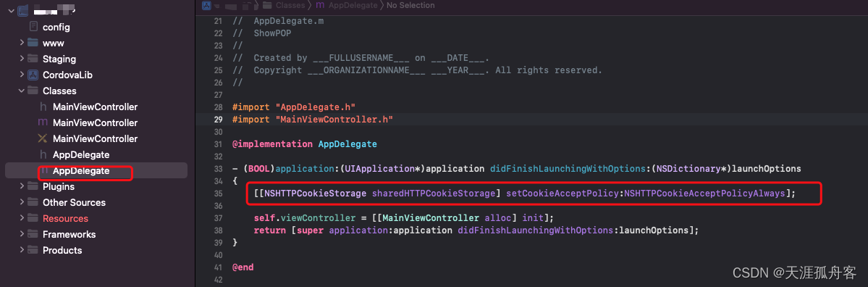Screen dimensions: 868x287
Task: Open AppDelegate segment in jump bar
Action: pos(353,5)
